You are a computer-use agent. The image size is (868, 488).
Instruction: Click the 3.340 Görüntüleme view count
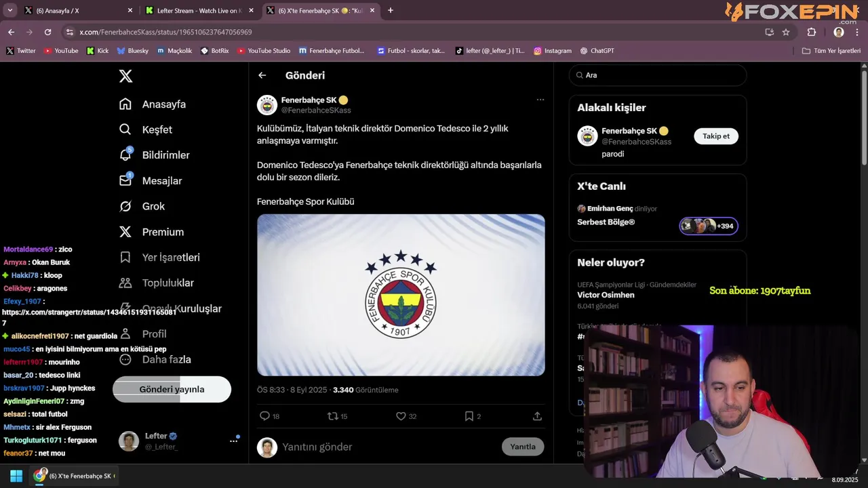pyautogui.click(x=366, y=390)
